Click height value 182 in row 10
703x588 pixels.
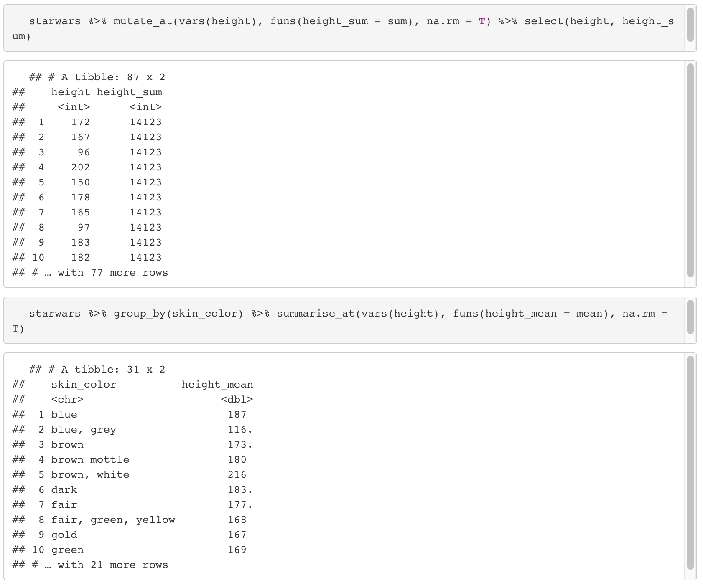(81, 258)
